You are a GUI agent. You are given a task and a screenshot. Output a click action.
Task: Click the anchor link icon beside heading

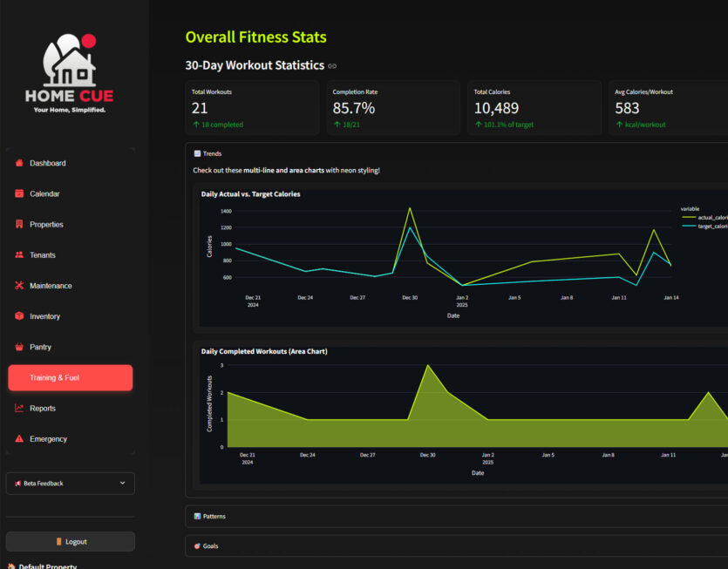(332, 66)
